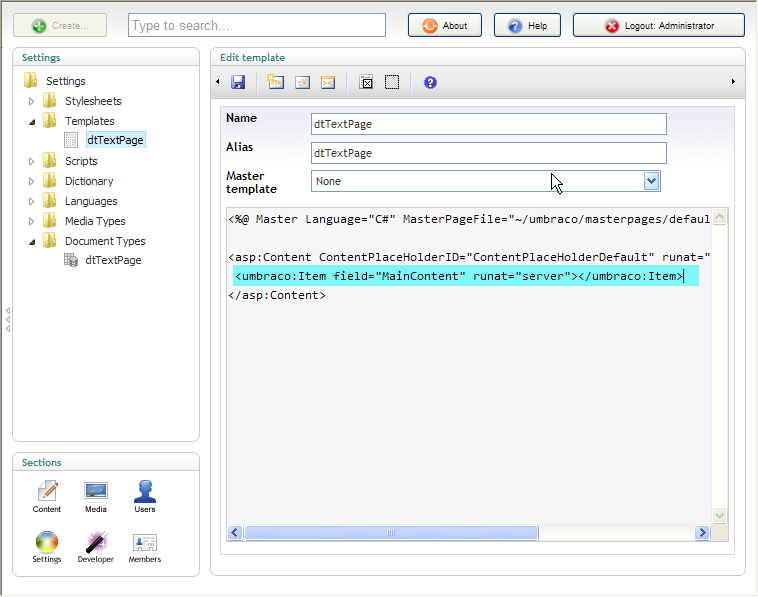This screenshot has width=758, height=597.
Task: Focus the Type to search field
Action: click(x=257, y=25)
